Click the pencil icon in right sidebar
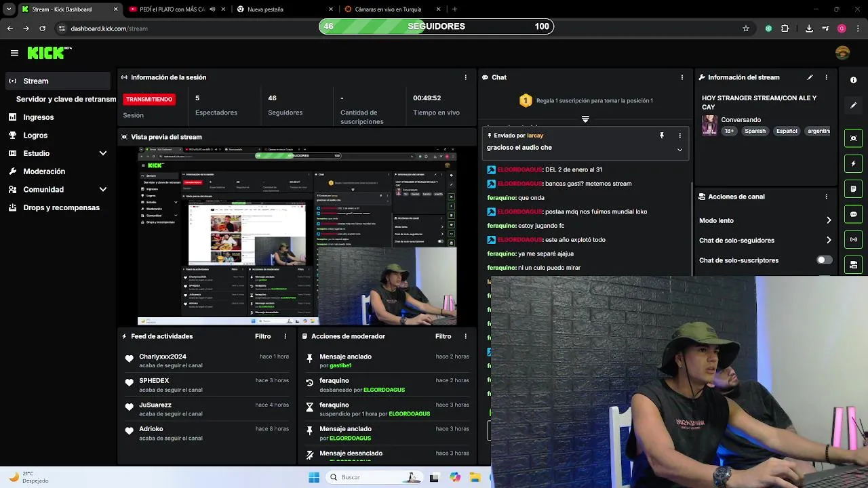Viewport: 868px width, 488px height. (853, 105)
